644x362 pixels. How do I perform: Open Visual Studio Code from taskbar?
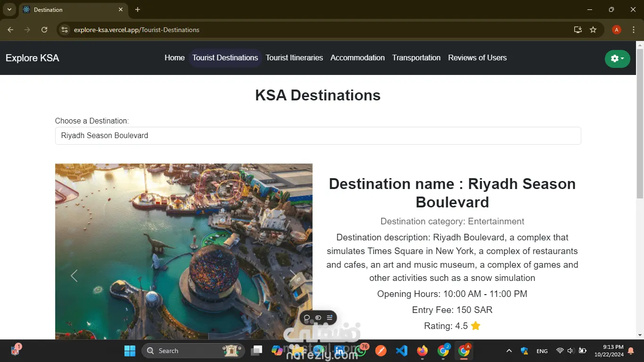402,351
